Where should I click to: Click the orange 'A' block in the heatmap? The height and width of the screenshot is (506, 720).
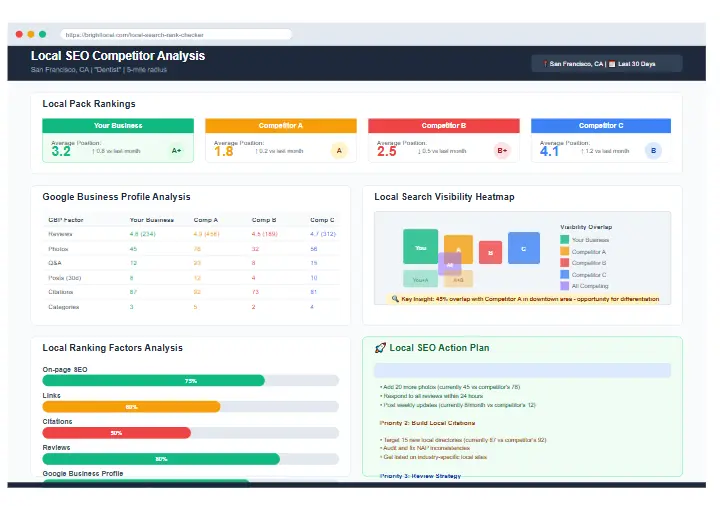[x=458, y=247]
